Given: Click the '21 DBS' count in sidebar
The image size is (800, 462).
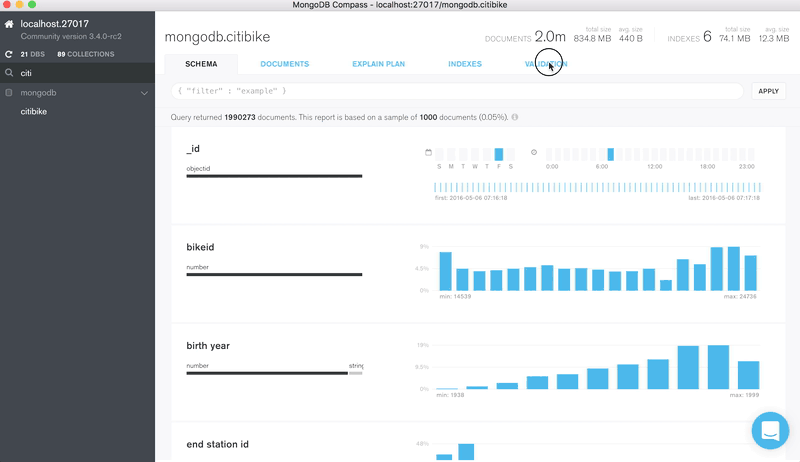Looking at the screenshot, I should click(33, 54).
